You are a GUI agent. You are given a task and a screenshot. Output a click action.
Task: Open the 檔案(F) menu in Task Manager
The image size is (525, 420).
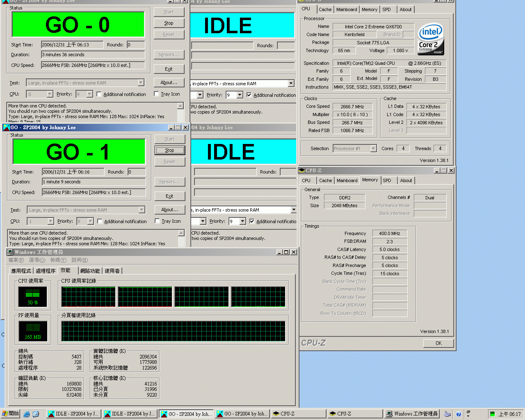(x=16, y=260)
